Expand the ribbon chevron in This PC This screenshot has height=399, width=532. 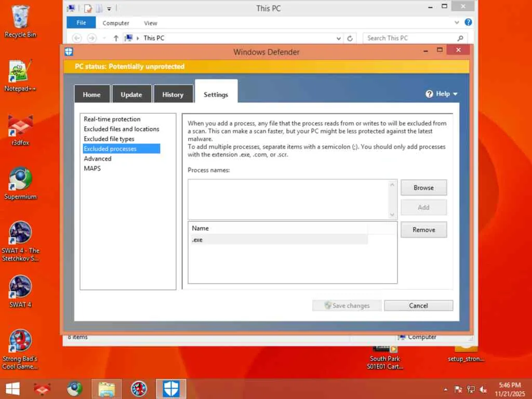coord(457,22)
